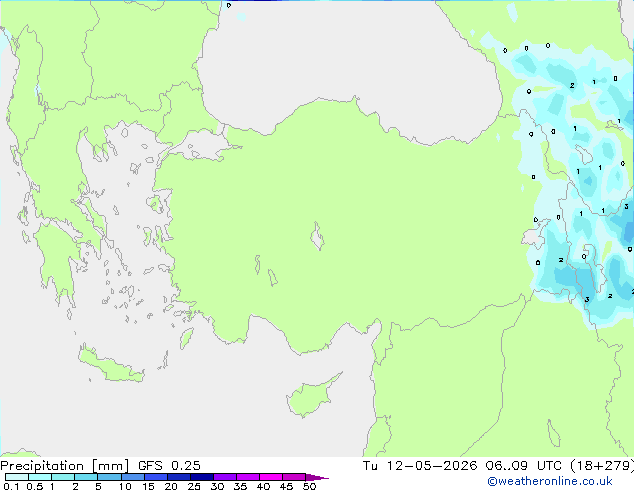Click the "10" legend scale value
The height and width of the screenshot is (490, 634).
point(125,486)
